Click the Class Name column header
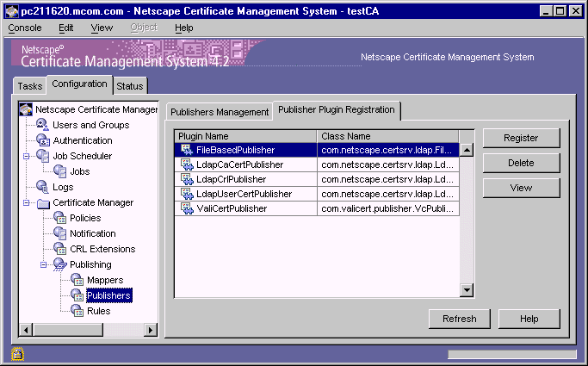 click(x=388, y=136)
